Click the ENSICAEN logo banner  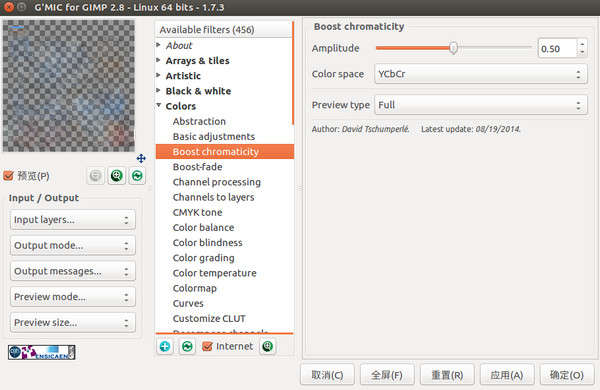[41, 352]
